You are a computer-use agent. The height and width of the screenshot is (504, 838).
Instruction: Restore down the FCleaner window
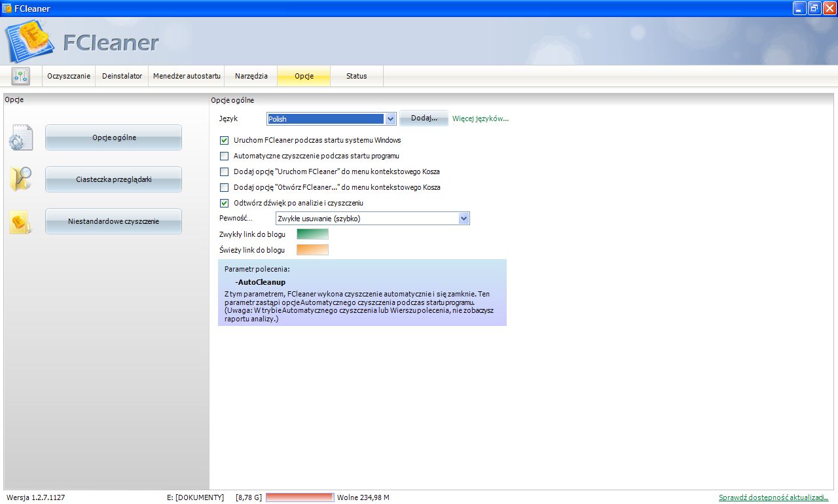814,9
